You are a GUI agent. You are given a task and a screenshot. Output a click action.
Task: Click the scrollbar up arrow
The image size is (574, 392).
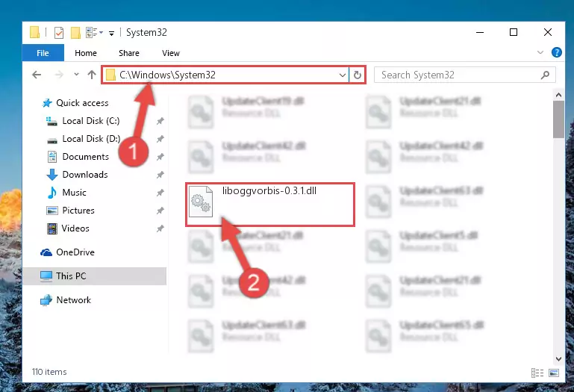(558, 96)
